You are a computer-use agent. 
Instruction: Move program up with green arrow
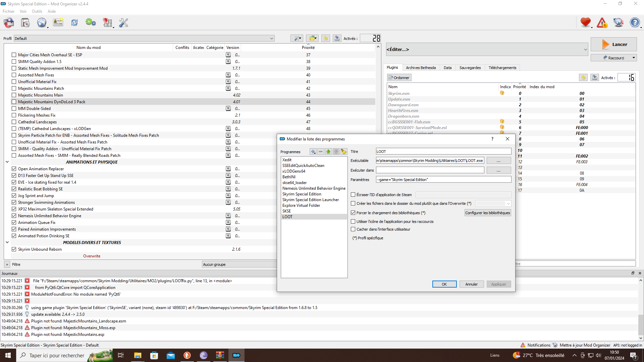point(328,152)
